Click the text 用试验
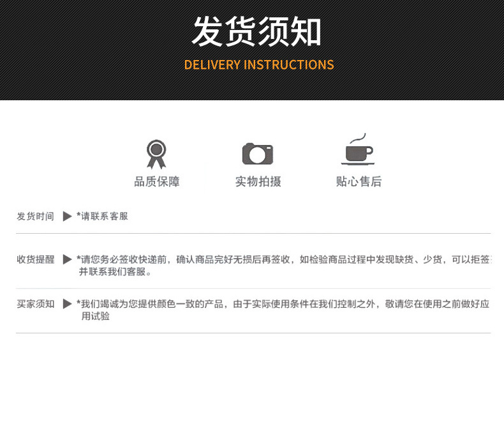The image size is (504, 433). click(96, 316)
